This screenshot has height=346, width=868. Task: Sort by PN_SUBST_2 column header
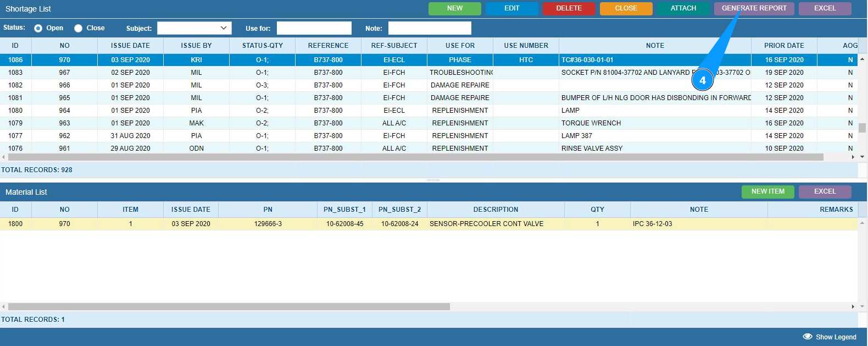399,210
